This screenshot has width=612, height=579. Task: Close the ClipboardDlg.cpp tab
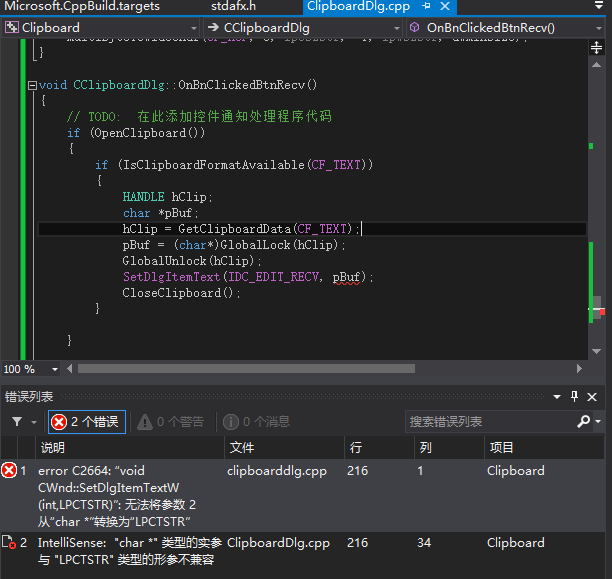tap(445, 6)
